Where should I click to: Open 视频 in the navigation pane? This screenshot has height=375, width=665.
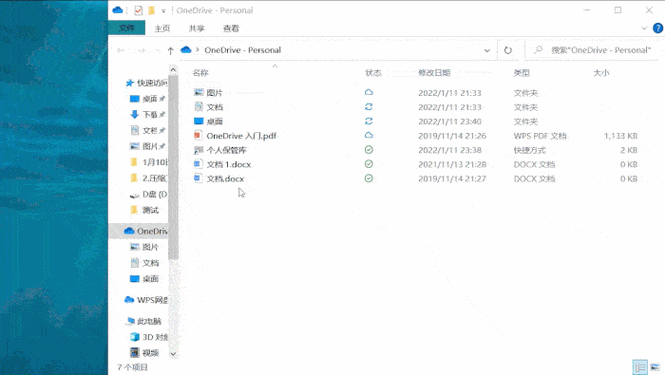click(144, 353)
